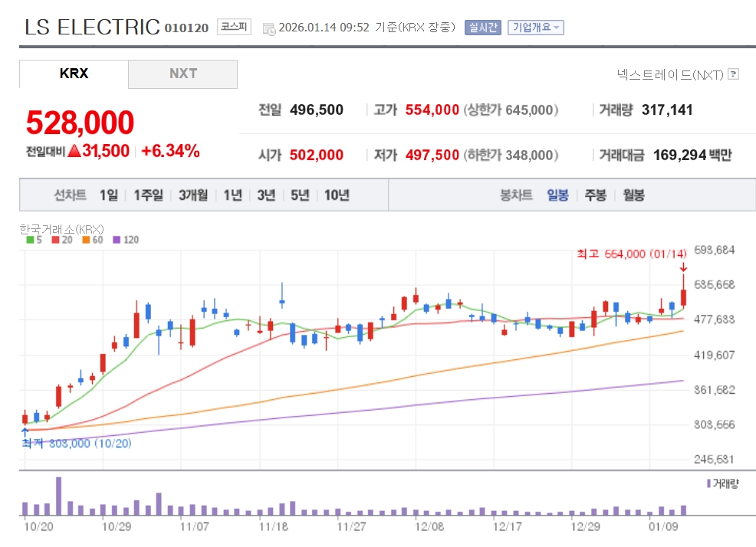Select the 1년 line chart period
The image size is (756, 547).
[233, 195]
